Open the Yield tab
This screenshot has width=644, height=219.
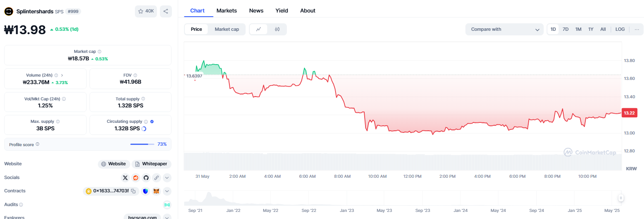282,10
